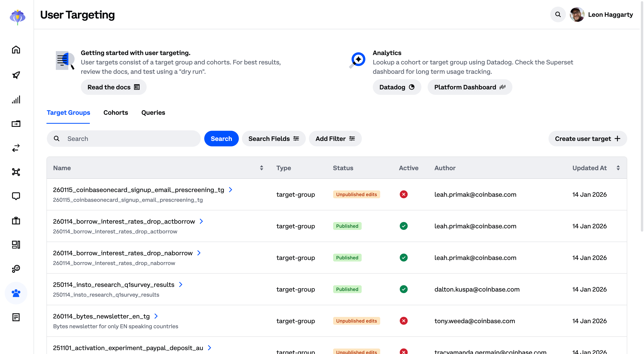
Task: Click green active icon for insto_research row
Action: coord(403,289)
